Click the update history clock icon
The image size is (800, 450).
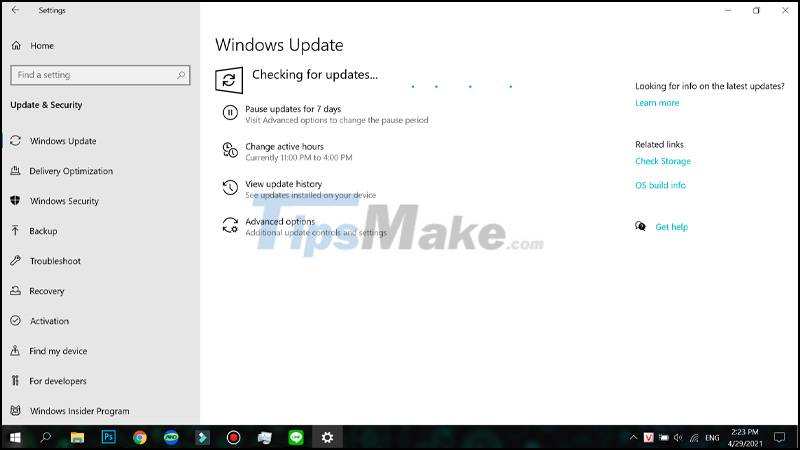pyautogui.click(x=230, y=188)
